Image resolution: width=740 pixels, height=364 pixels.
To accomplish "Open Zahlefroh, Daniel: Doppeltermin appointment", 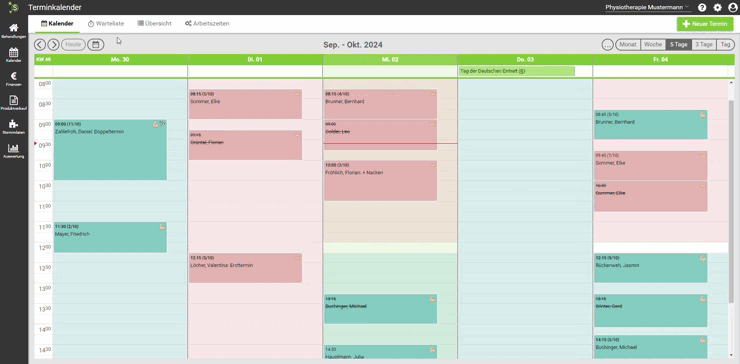I will click(110, 150).
